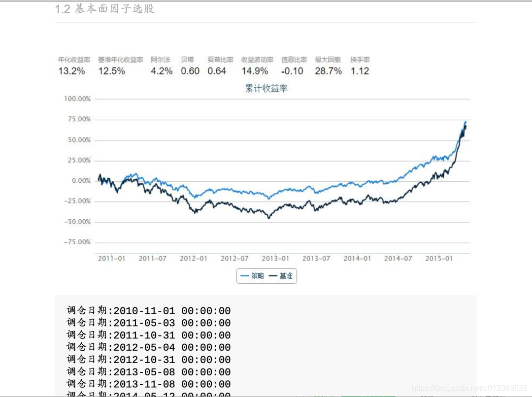Click the 0.00% y-axis label
Viewport: 532px width, 397px height.
81,181
